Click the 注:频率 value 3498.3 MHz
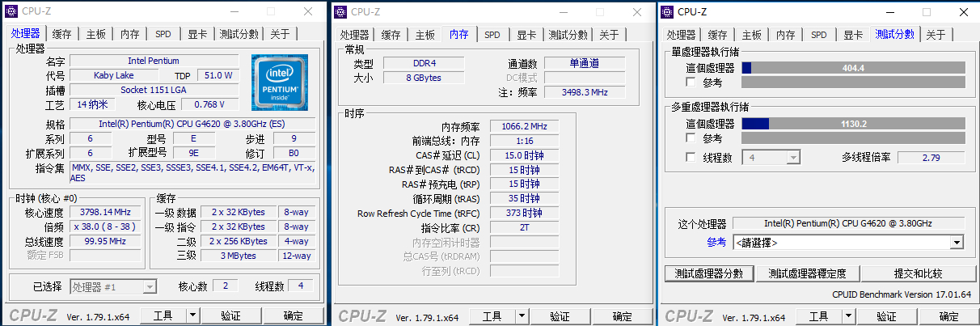The width and height of the screenshot is (980, 326). [585, 92]
